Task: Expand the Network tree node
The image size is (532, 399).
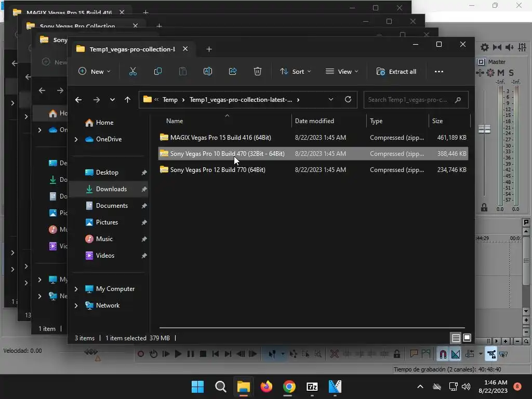Action: [x=76, y=305]
